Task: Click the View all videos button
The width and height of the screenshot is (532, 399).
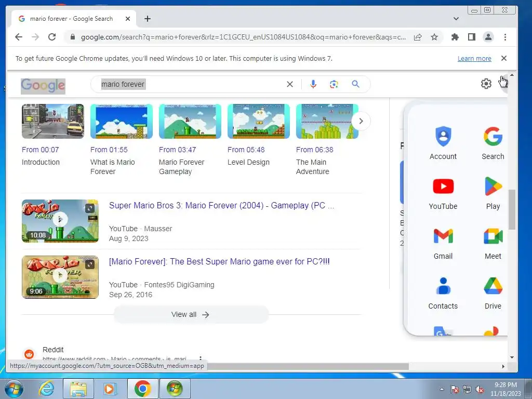Action: [x=191, y=314]
